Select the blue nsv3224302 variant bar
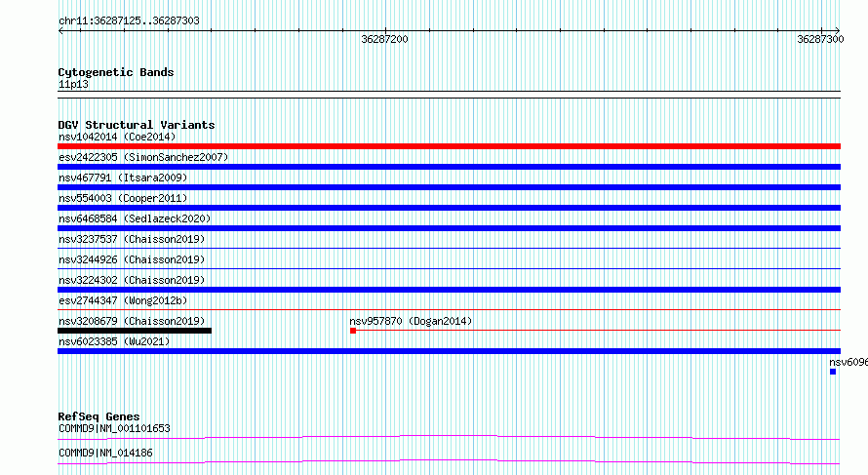 [x=449, y=290]
